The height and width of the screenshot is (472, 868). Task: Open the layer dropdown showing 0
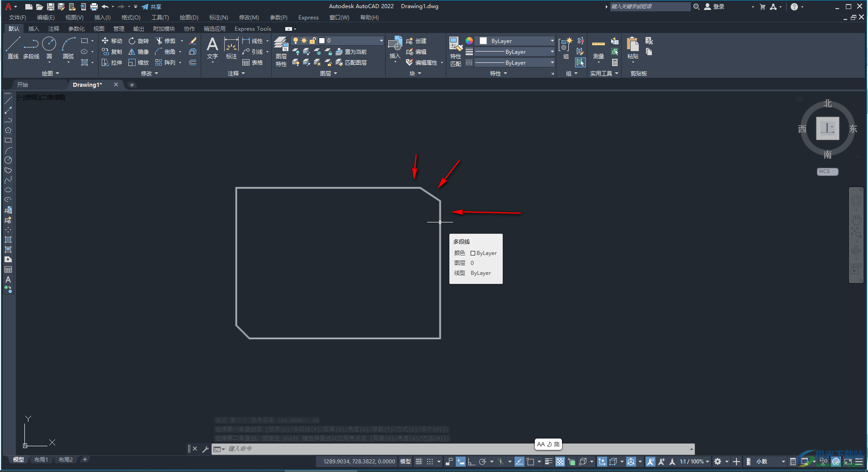click(x=337, y=41)
